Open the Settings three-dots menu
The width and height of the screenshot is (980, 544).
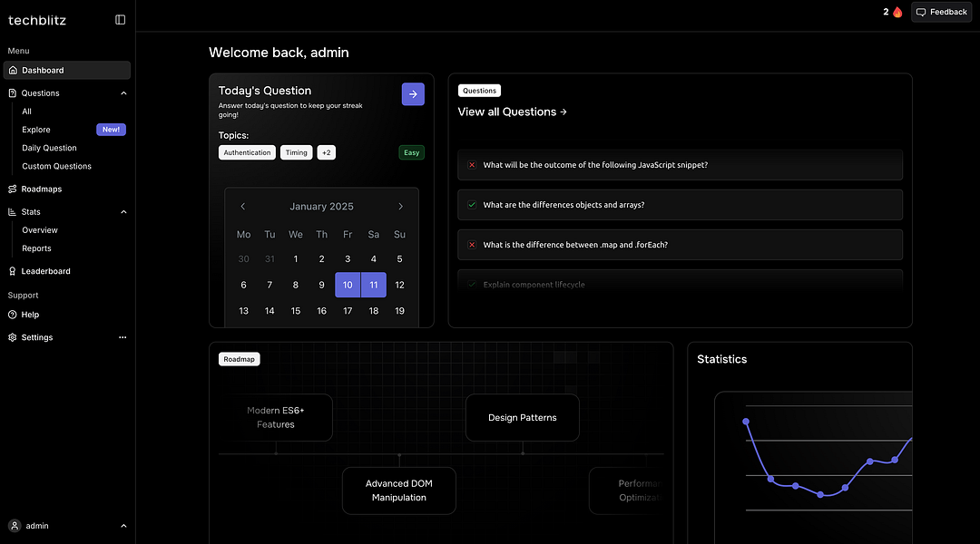pos(122,337)
